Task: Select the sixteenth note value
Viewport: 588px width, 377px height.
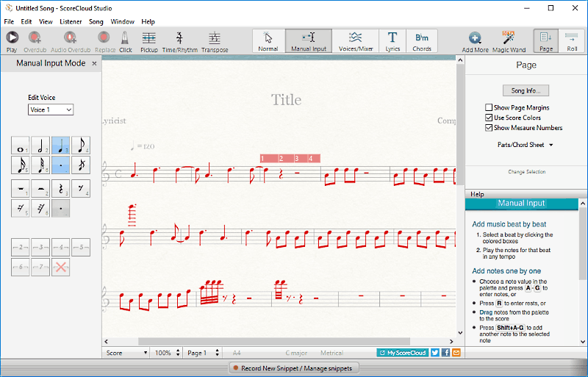Action: (21, 165)
